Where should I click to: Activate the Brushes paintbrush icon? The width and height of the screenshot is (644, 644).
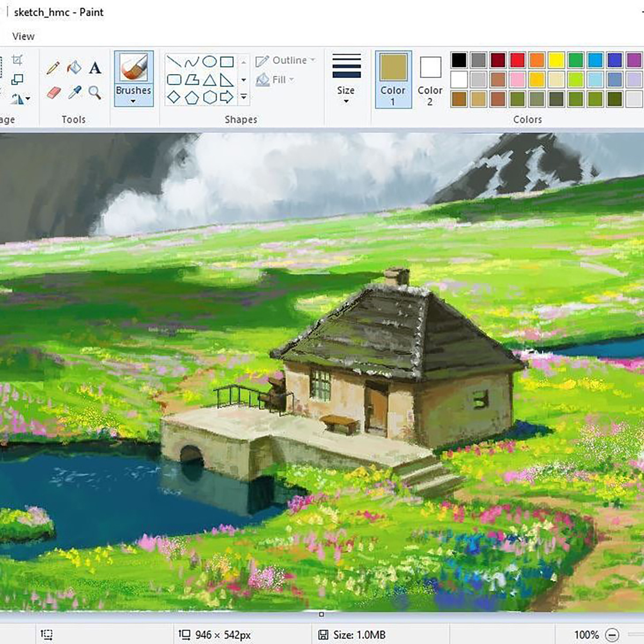coord(133,68)
